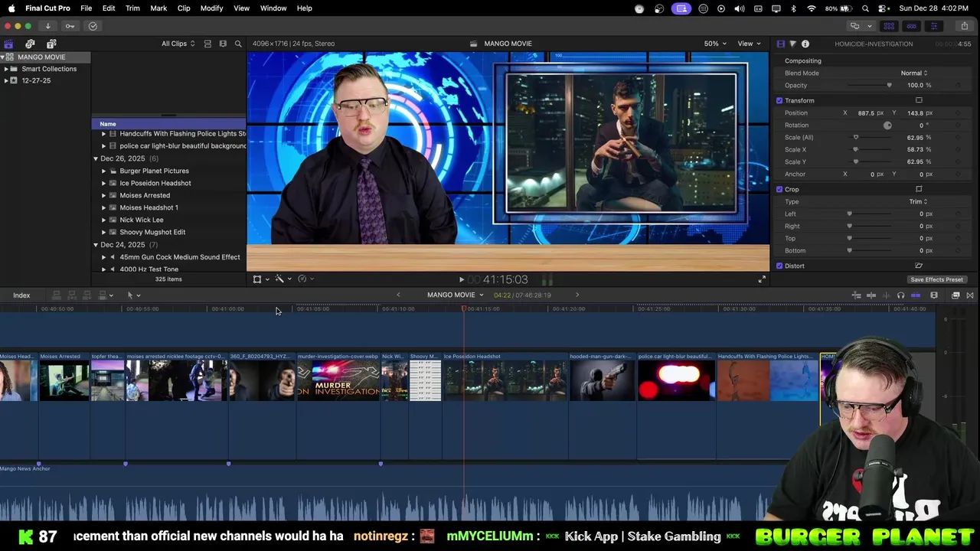Toggle clip grouping appearance icon in browser
The width and height of the screenshot is (980, 551).
pos(207,44)
